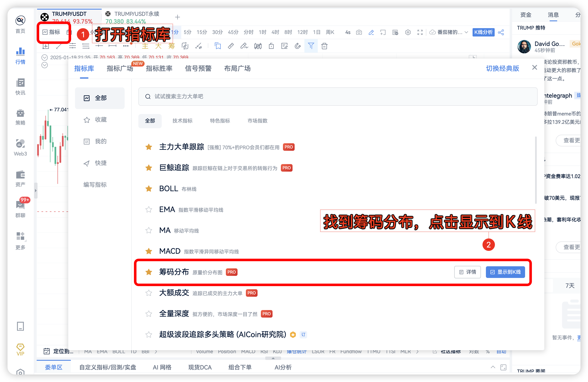This screenshot has height=382, width=588.
Task: Click the hexagon settings icon in chart toolbar
Action: click(408, 32)
